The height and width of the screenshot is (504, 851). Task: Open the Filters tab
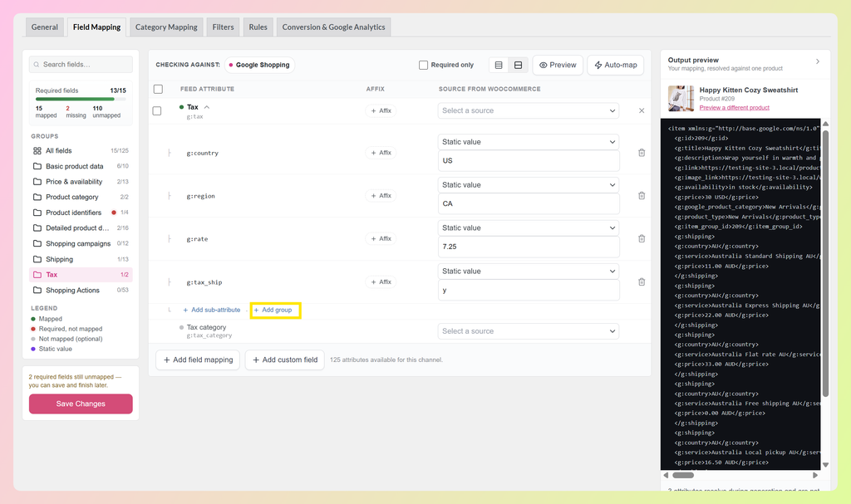223,27
